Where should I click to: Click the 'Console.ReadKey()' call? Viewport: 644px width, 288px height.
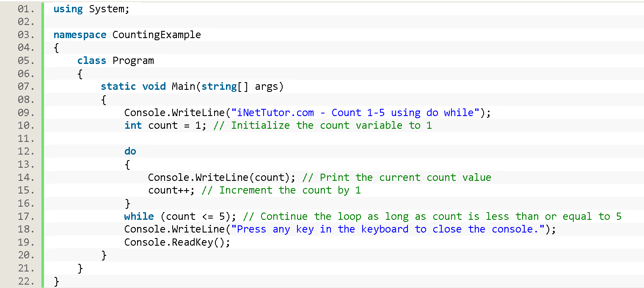pyautogui.click(x=177, y=242)
